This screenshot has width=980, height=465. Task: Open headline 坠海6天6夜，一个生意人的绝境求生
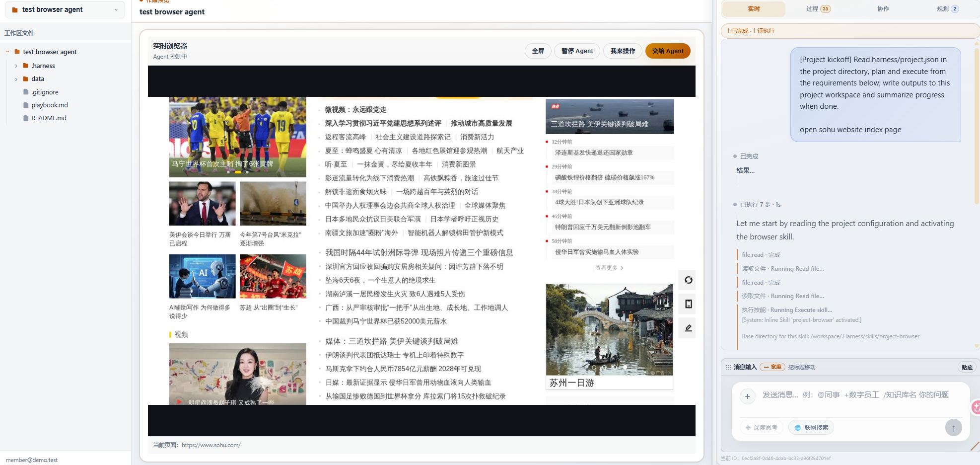380,280
